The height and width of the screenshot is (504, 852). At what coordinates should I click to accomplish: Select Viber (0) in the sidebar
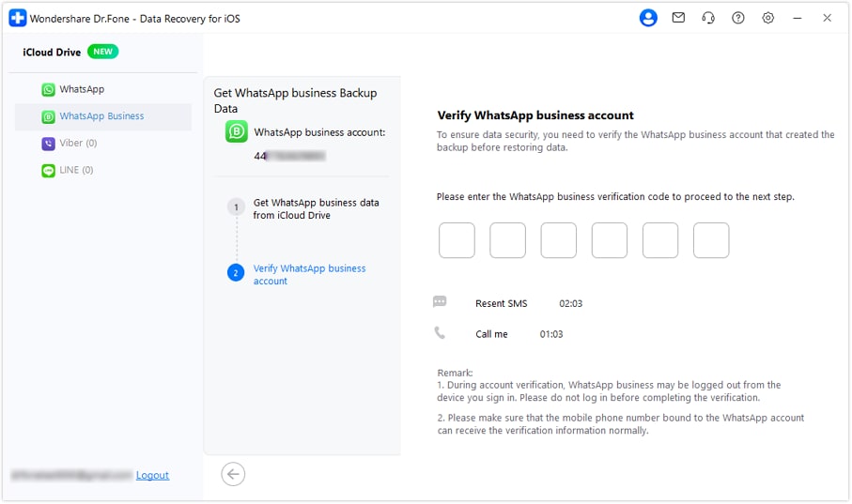pos(78,144)
